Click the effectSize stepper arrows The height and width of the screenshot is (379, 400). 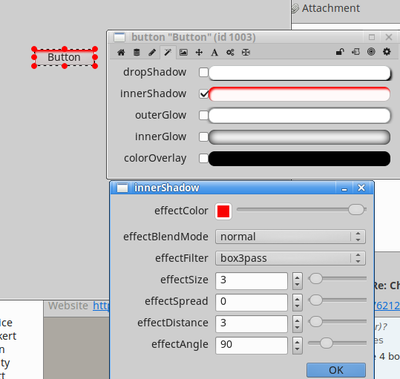coord(297,280)
